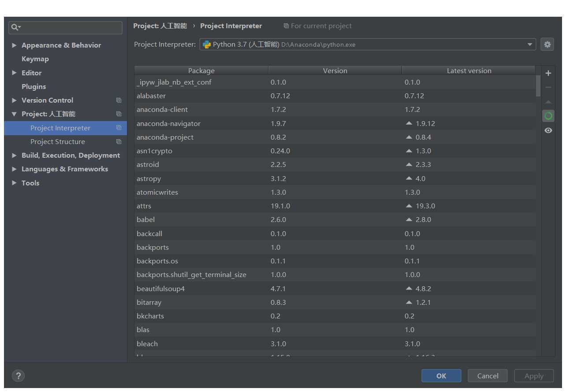Select the anaconda-navigator package row
This screenshot has height=392, width=566.
(335, 123)
